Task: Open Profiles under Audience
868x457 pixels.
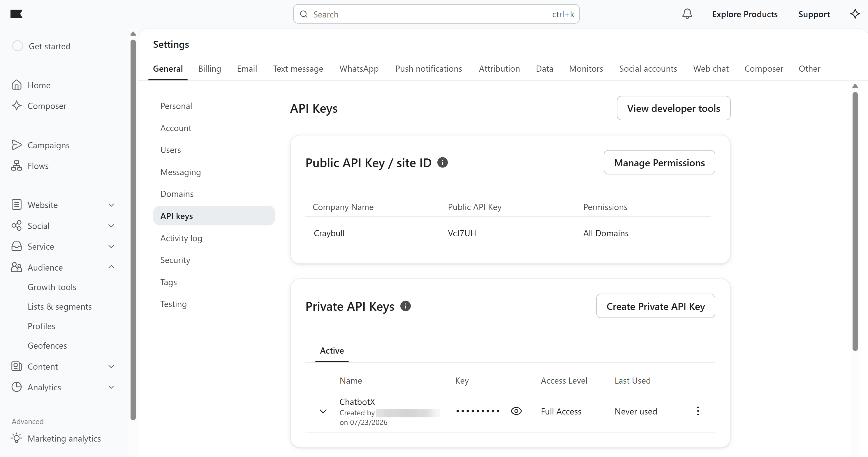Action: coord(41,326)
